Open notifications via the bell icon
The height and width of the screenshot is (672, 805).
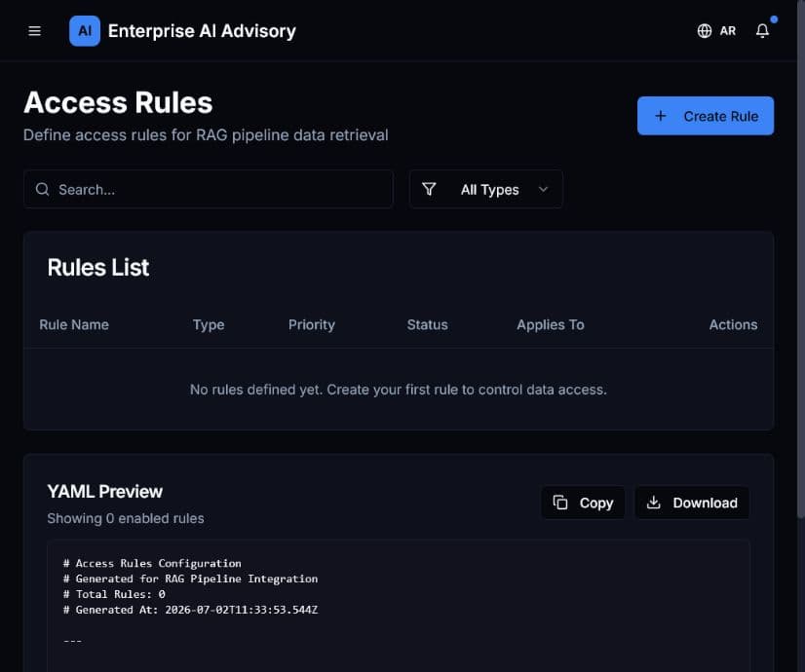coord(762,31)
